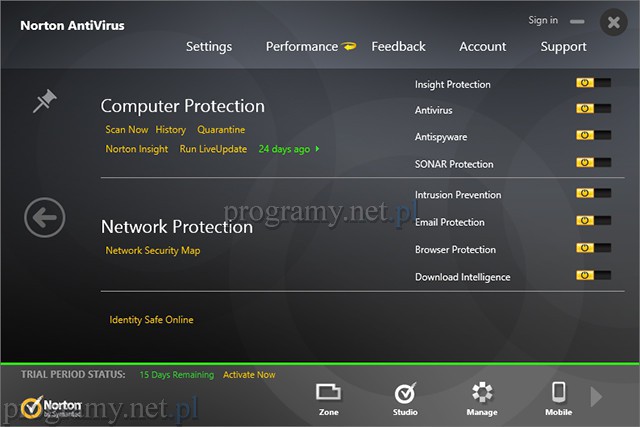Image resolution: width=640 pixels, height=427 pixels.
Task: Click the pushpin icon
Action: tap(45, 100)
